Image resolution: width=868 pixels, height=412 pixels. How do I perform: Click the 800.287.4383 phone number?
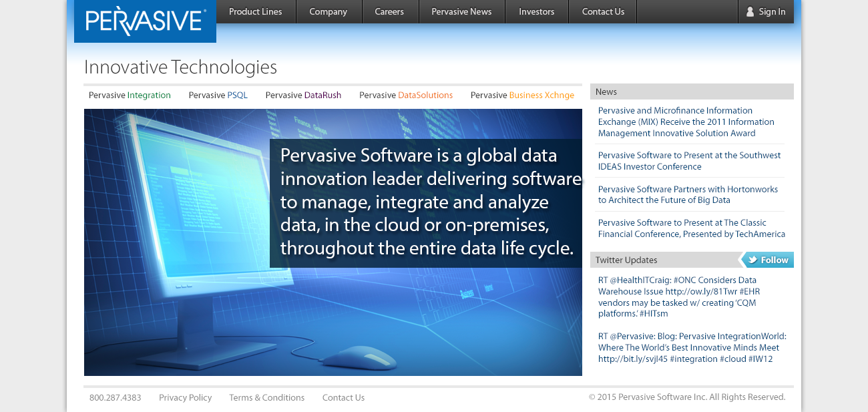tap(116, 397)
